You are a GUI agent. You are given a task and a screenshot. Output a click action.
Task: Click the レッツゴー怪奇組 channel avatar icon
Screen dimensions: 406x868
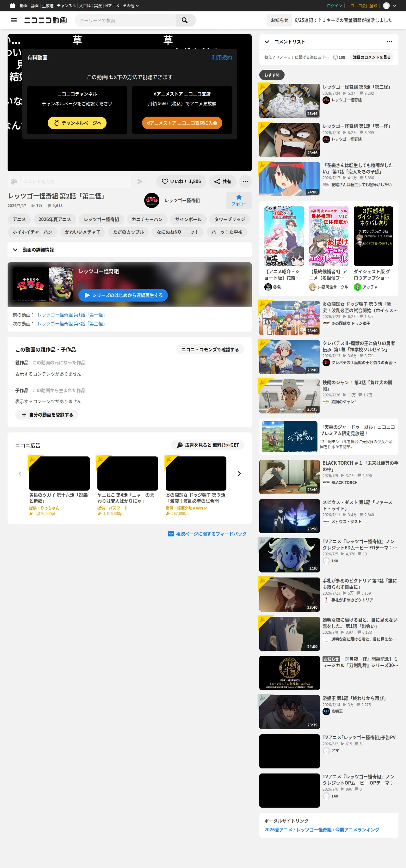point(152,200)
